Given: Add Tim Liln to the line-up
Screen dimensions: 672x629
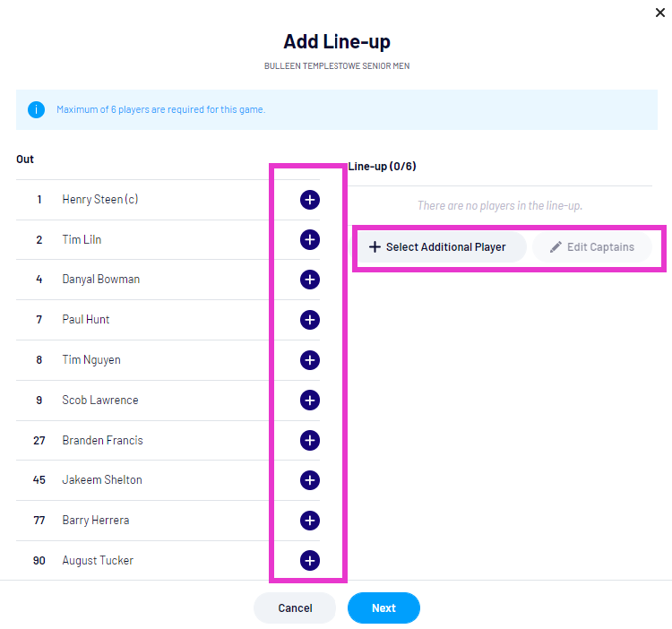Looking at the screenshot, I should [x=310, y=239].
